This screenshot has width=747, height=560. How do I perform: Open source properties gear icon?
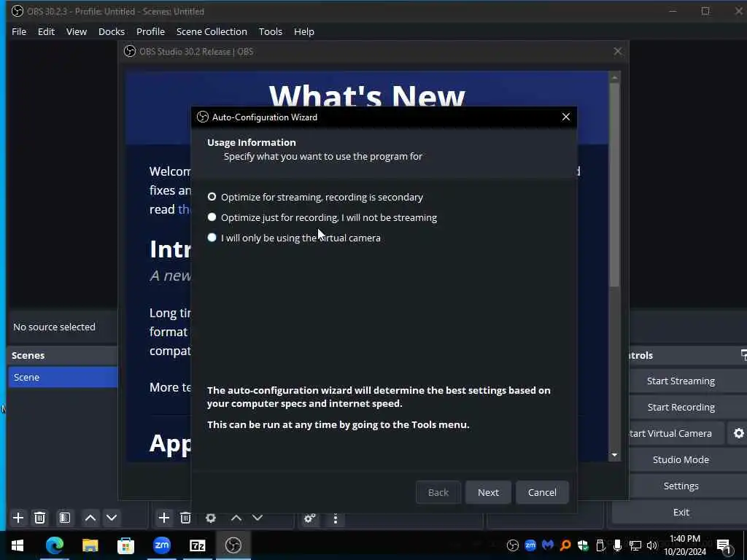[x=211, y=518]
